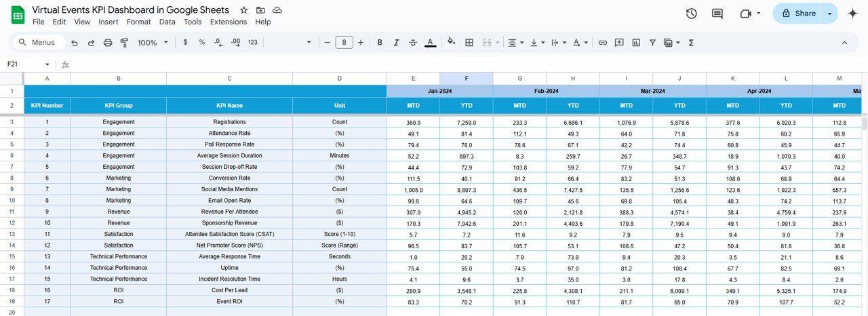Open the Google Sheets home icon
Viewport: 868px width, 316px height.
pyautogui.click(x=18, y=15)
